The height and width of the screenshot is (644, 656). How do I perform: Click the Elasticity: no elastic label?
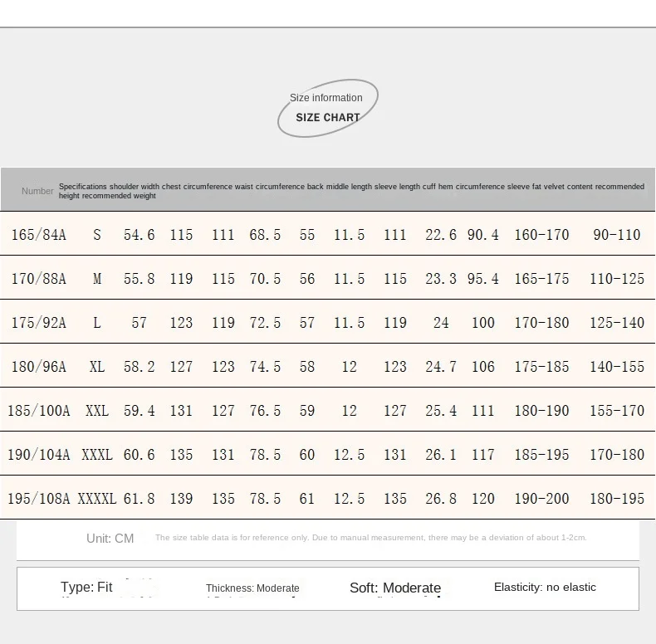[545, 587]
